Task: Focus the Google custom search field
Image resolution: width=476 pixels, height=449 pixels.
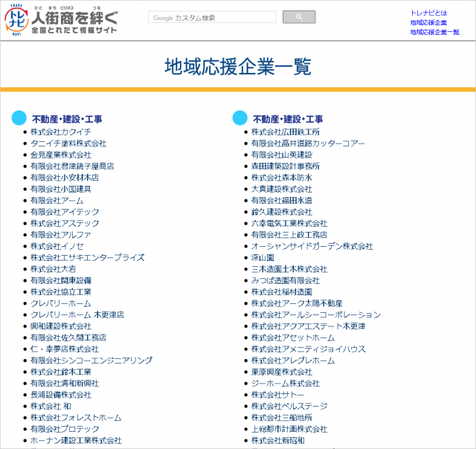Action: coord(211,17)
